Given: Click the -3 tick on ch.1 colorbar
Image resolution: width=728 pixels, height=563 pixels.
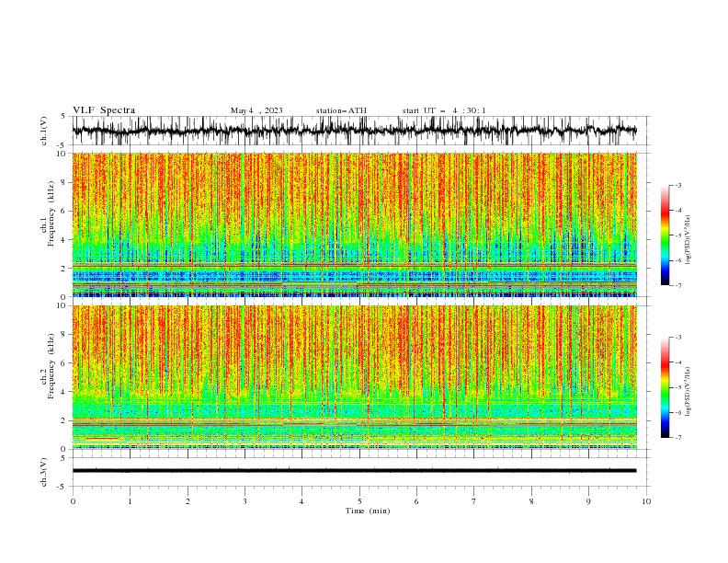Looking at the screenshot, I should click(x=677, y=185).
